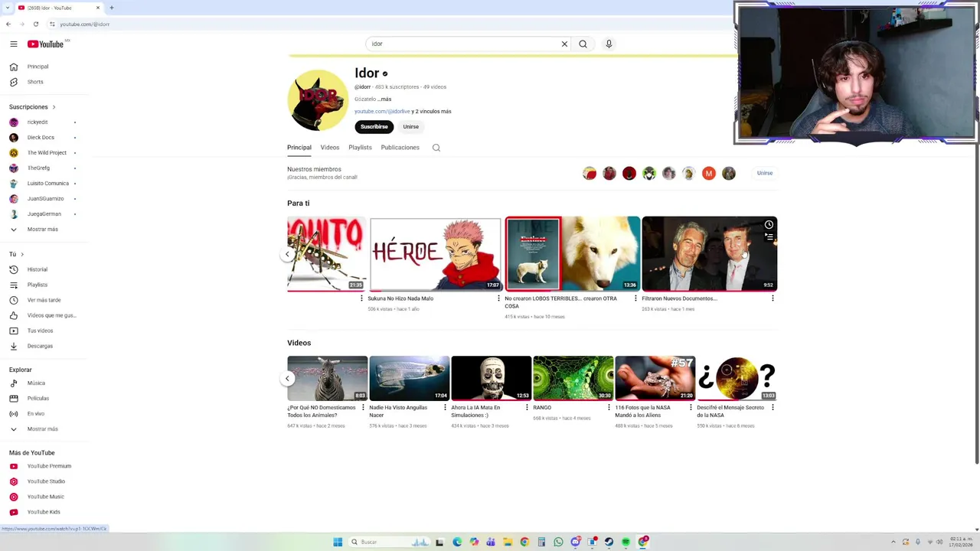Click Idor channel avatar

318,100
